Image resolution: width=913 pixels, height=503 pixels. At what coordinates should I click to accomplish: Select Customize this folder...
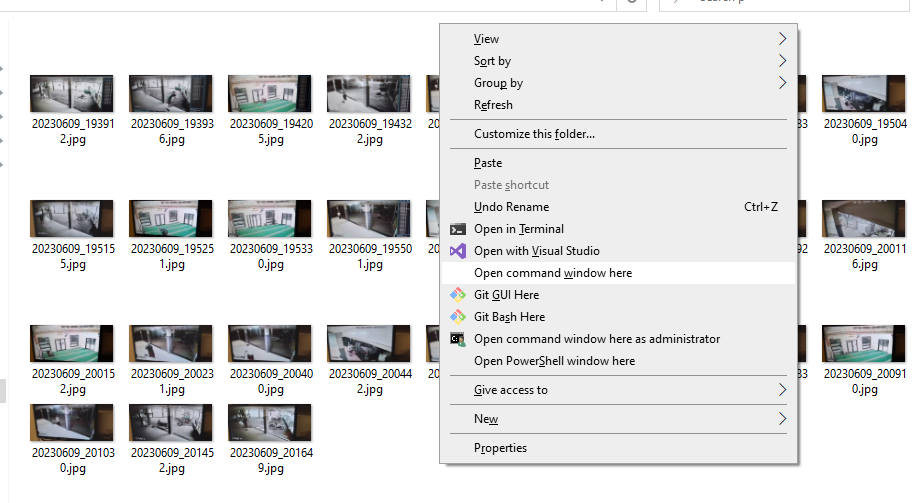click(x=618, y=134)
